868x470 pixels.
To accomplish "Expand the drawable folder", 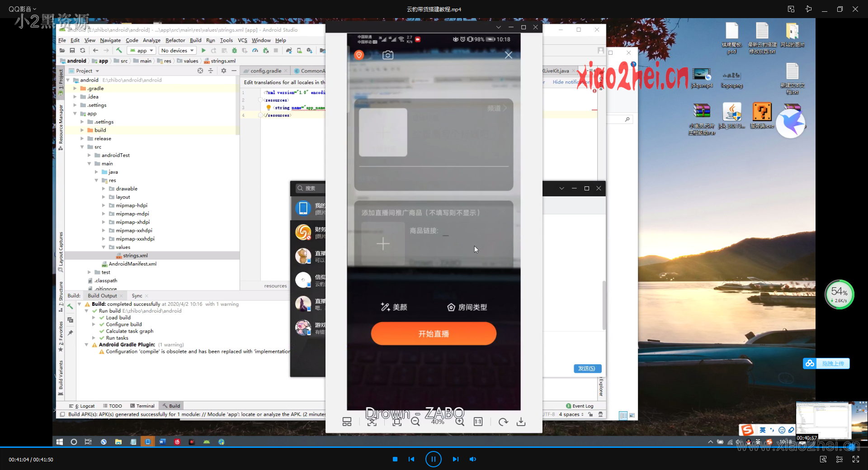I will [x=104, y=189].
